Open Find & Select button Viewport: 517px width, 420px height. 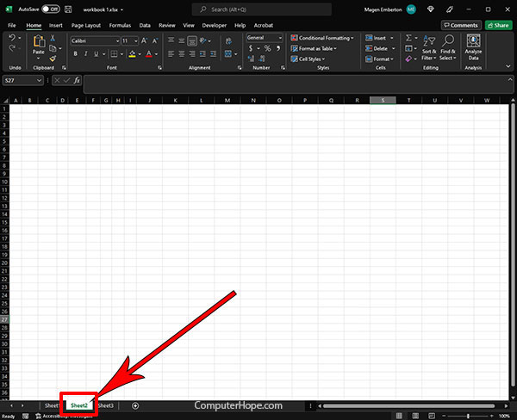pos(448,47)
